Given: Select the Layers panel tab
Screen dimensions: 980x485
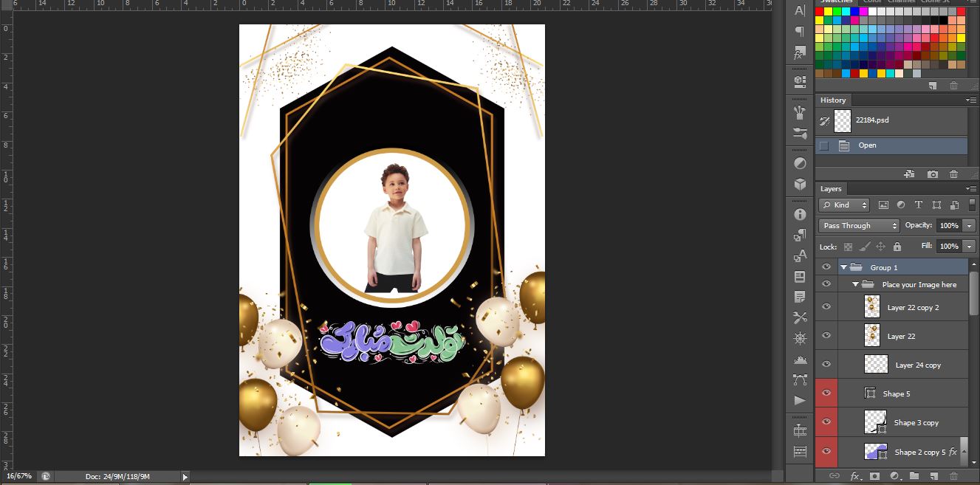Looking at the screenshot, I should 831,189.
